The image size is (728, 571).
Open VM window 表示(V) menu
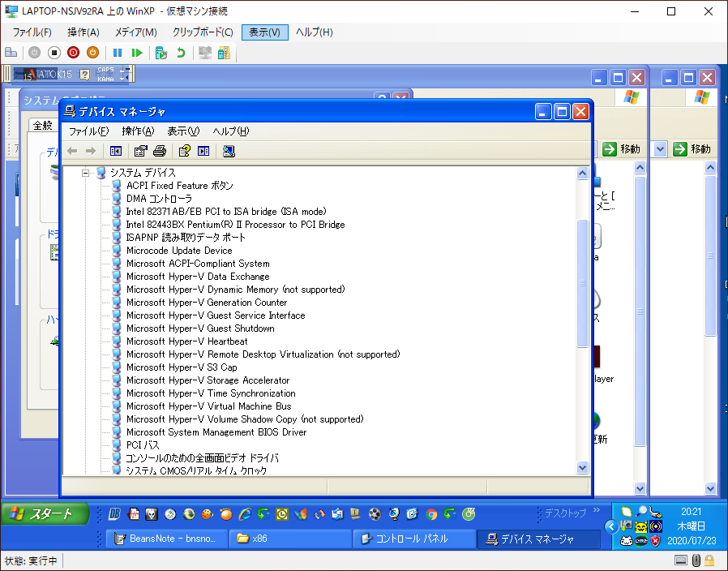(264, 32)
